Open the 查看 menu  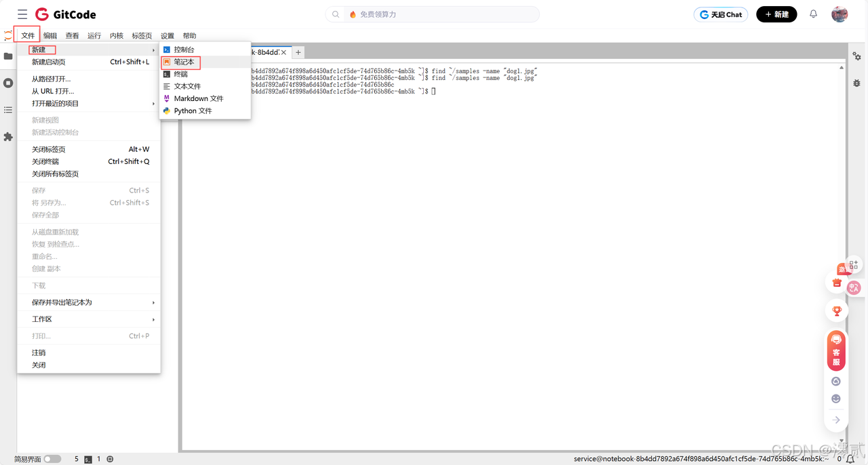tap(73, 36)
